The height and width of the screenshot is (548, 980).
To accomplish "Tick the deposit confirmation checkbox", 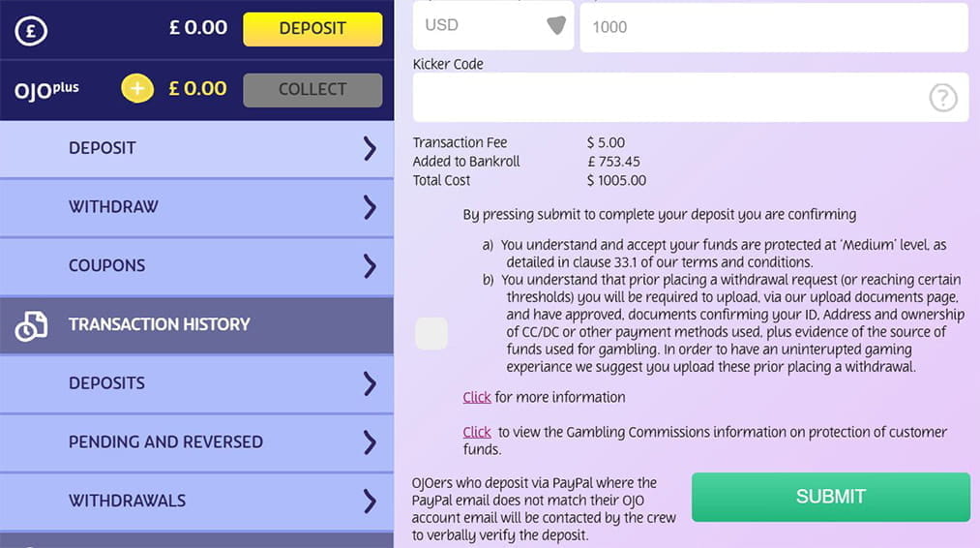I will (431, 333).
